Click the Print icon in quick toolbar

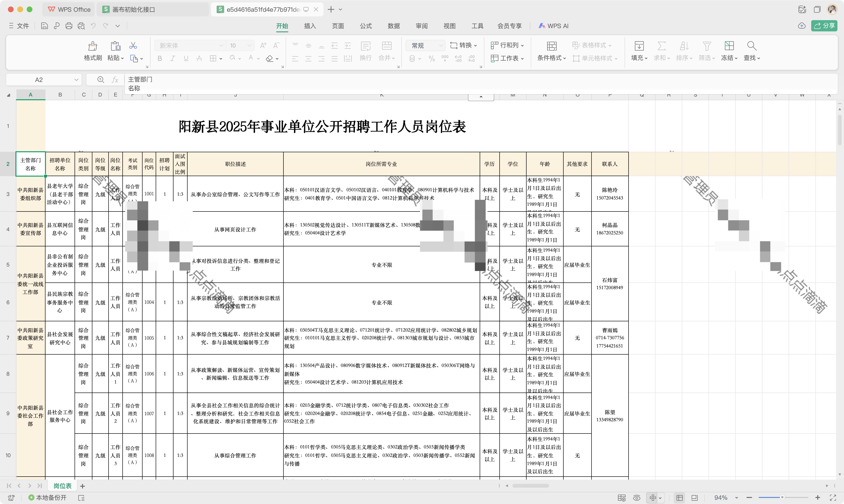[x=69, y=26]
